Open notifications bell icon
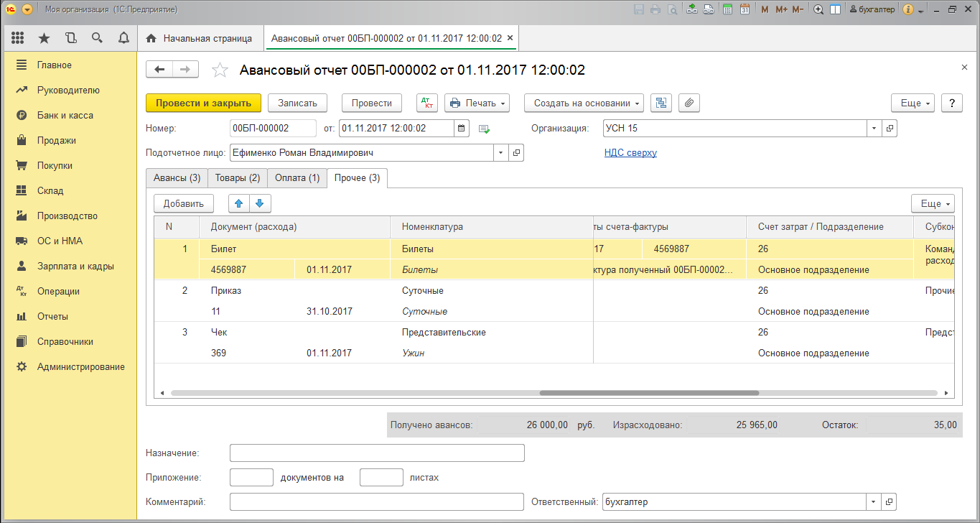This screenshot has height=523, width=980. click(x=123, y=38)
